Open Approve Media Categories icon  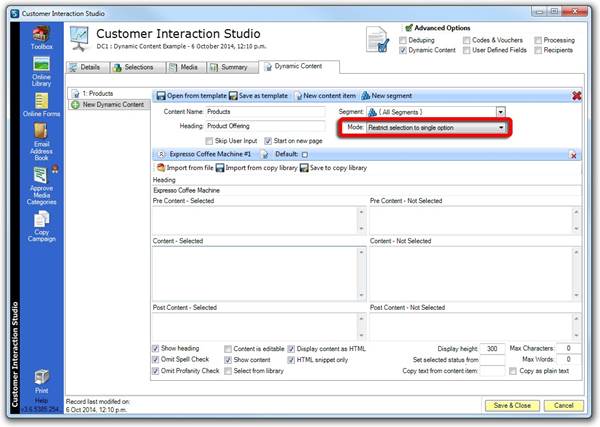click(41, 186)
